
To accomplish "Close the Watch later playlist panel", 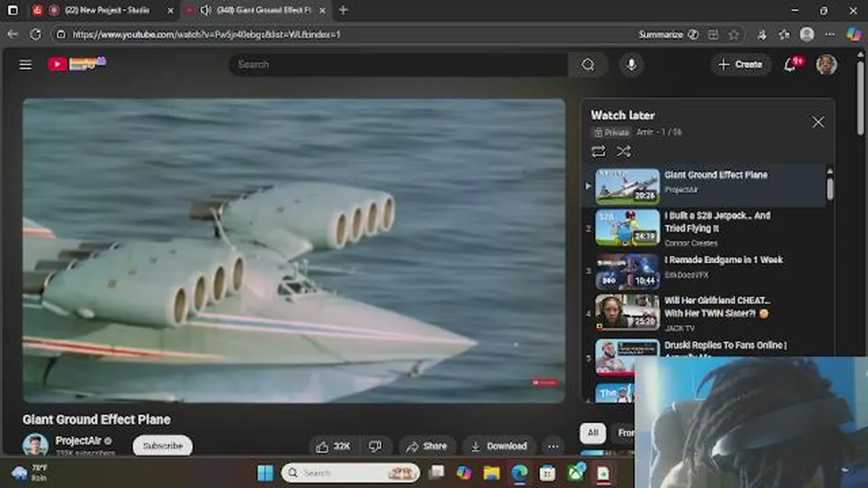I will (818, 122).
